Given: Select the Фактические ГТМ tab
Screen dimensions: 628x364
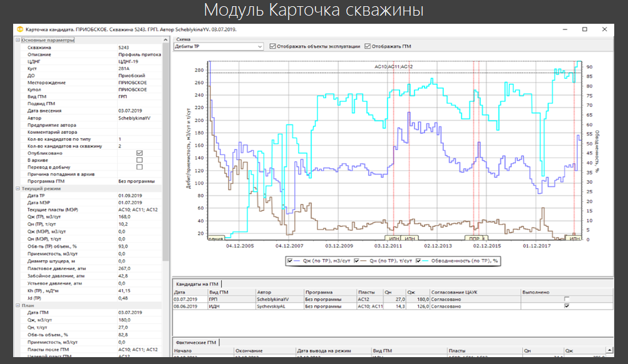Looking at the screenshot, I should pyautogui.click(x=196, y=342).
